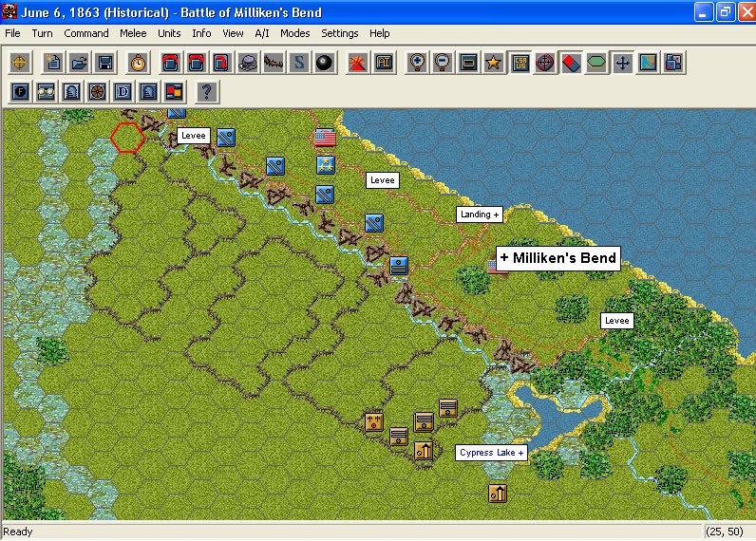
Task: Click the binoculars icon in second toolbar row
Action: point(46,92)
